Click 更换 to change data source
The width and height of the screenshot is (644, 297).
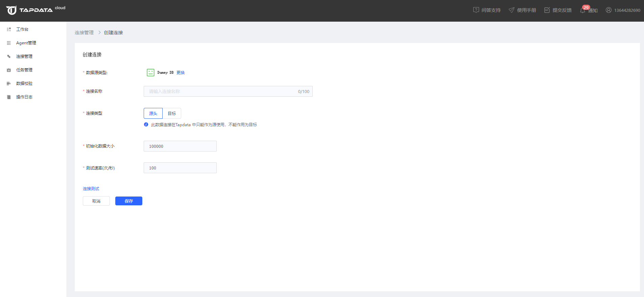(x=181, y=72)
